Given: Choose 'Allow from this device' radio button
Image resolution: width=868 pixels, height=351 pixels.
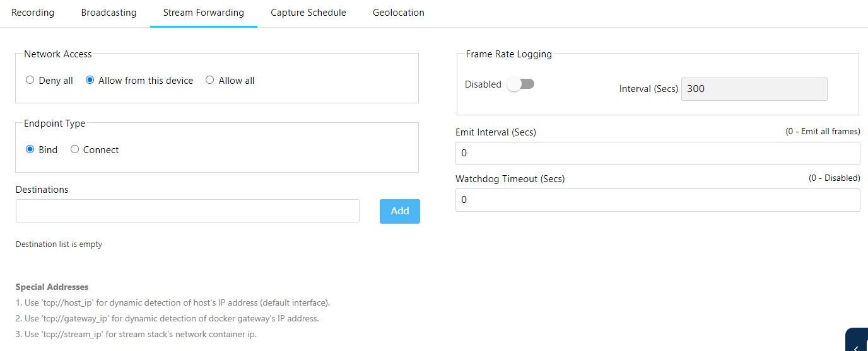Looking at the screenshot, I should click(x=90, y=81).
